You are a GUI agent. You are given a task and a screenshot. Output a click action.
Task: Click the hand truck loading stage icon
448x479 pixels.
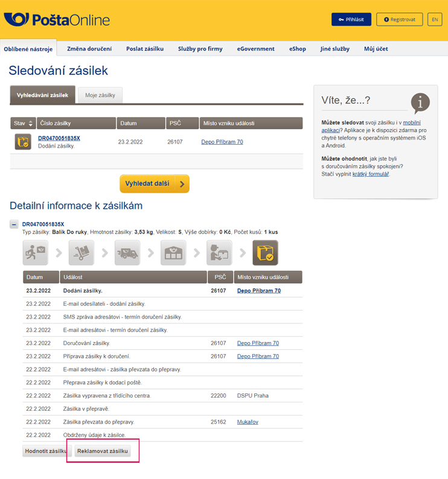coord(81,253)
